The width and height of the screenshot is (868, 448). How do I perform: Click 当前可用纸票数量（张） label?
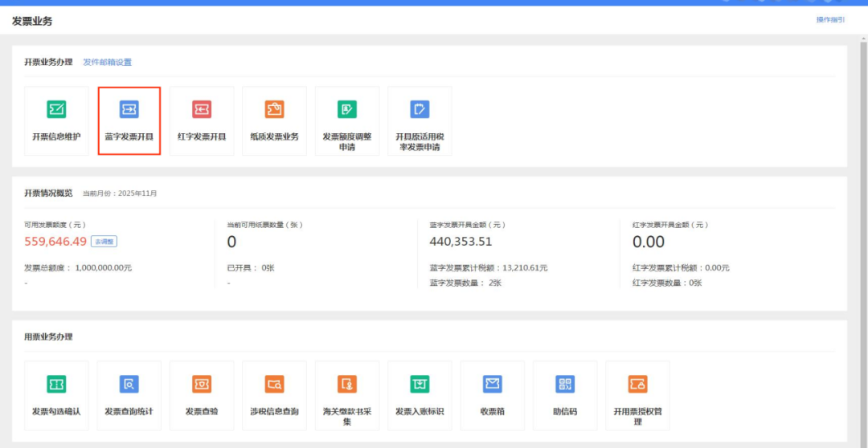point(265,225)
